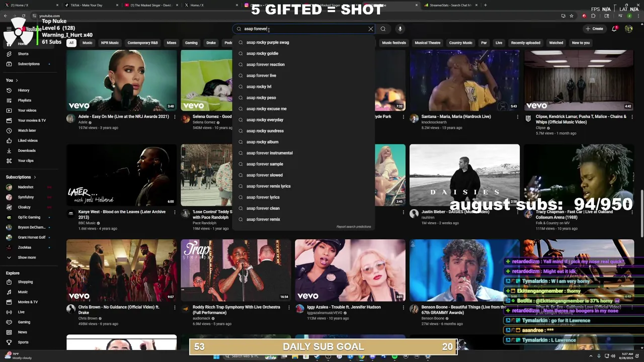The image size is (644, 362).
Task: Expand the Subscriptions section header
Action: [x=21, y=177]
